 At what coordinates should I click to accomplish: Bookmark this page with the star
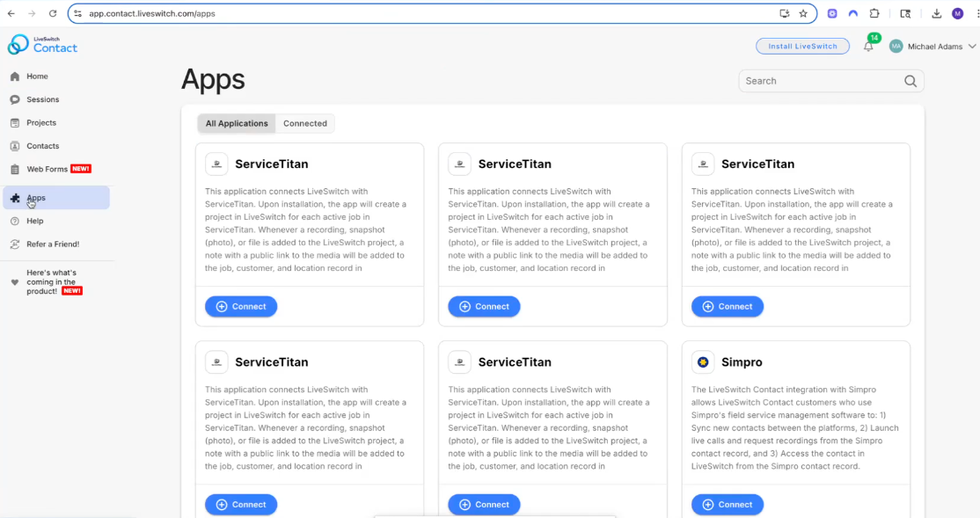(803, 13)
